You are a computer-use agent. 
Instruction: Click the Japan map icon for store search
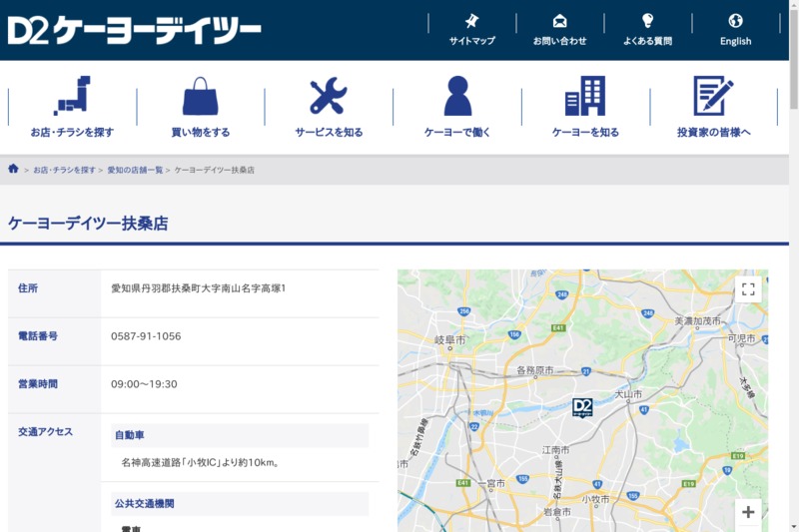[x=72, y=96]
